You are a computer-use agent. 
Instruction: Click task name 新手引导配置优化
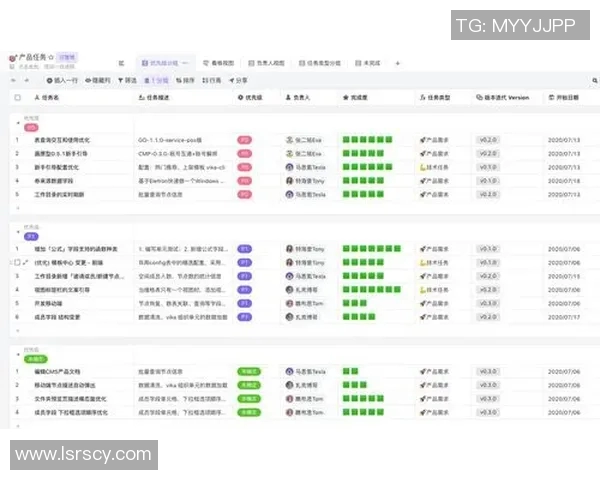[57, 167]
